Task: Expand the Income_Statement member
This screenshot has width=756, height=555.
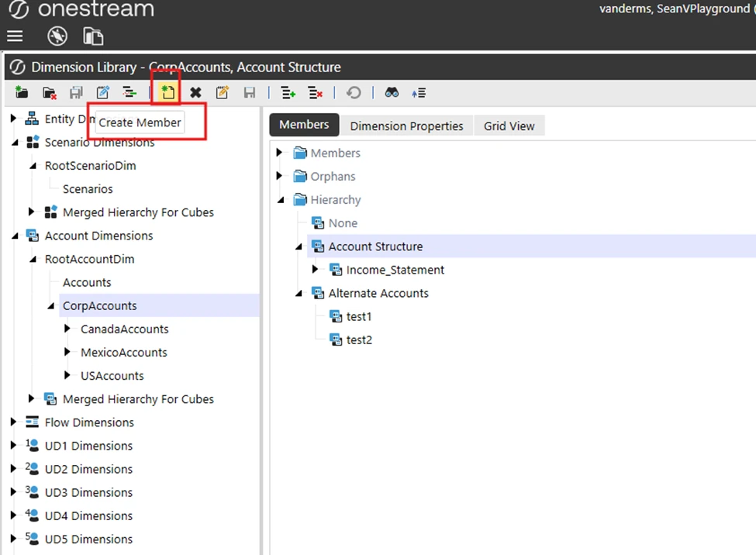Action: point(315,269)
